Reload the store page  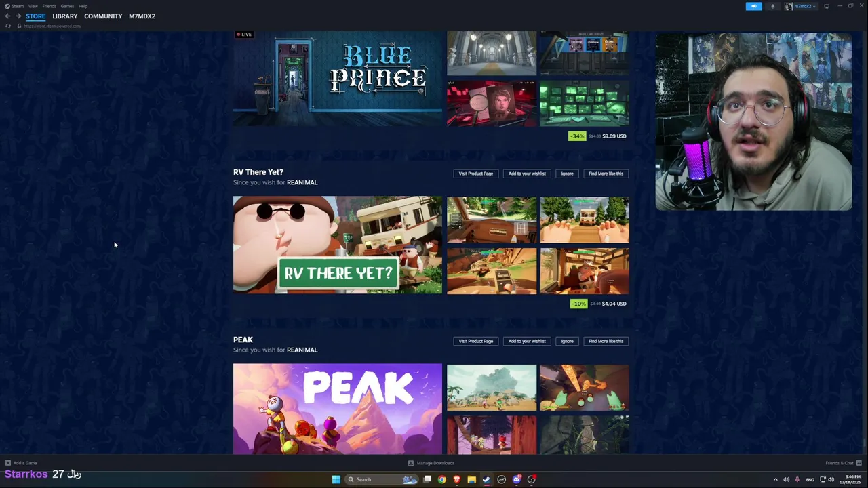(x=8, y=26)
